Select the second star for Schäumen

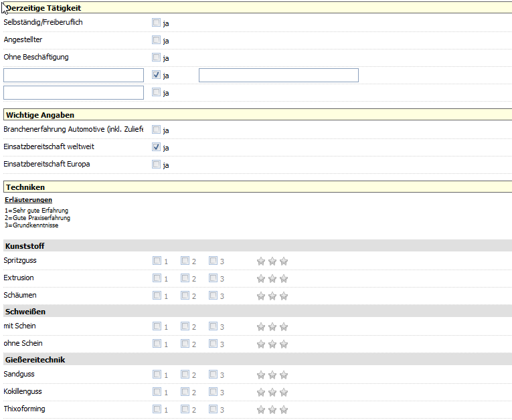click(x=272, y=296)
